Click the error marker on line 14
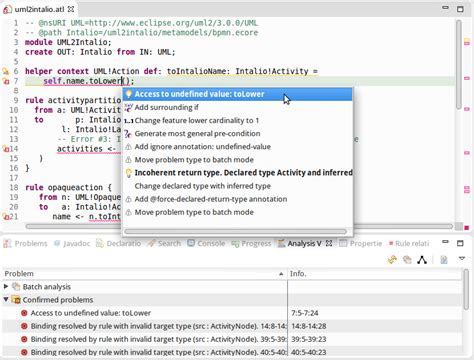 (6, 149)
